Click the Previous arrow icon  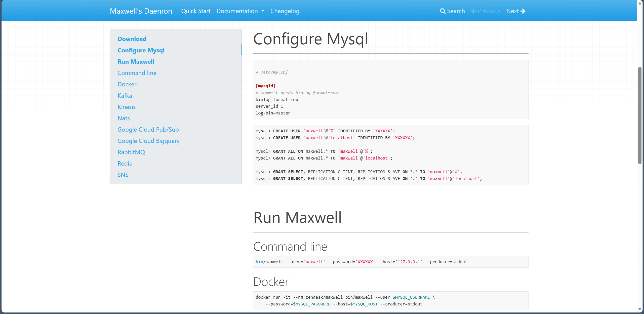coord(474,11)
